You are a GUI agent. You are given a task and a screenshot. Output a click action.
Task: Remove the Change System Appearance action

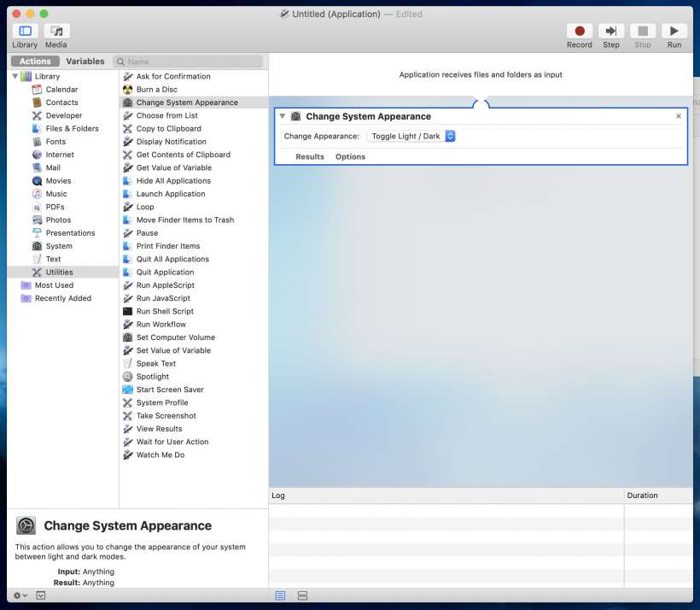[x=679, y=116]
